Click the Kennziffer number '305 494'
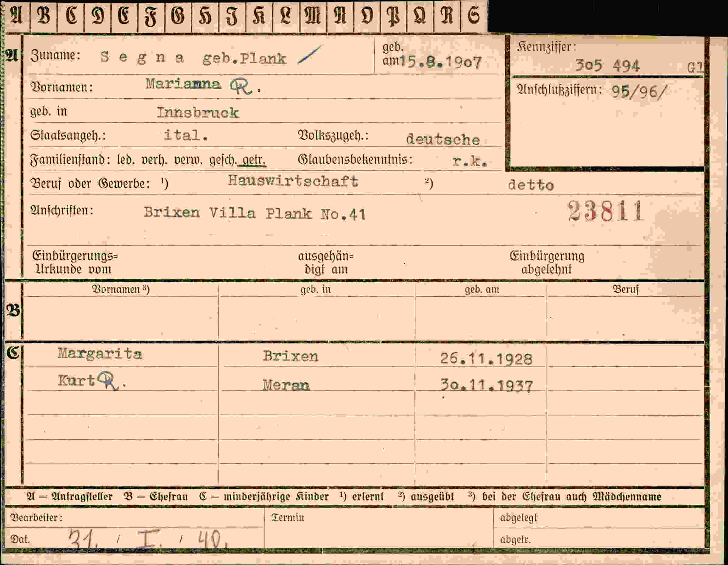 [607, 65]
